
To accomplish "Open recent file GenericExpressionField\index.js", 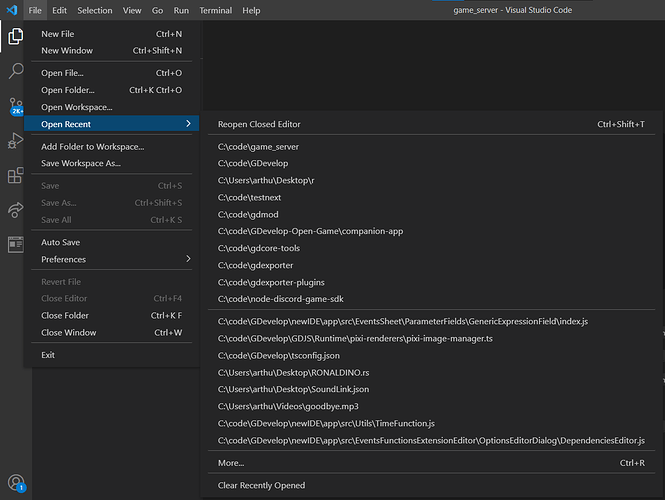I will tap(431, 321).
